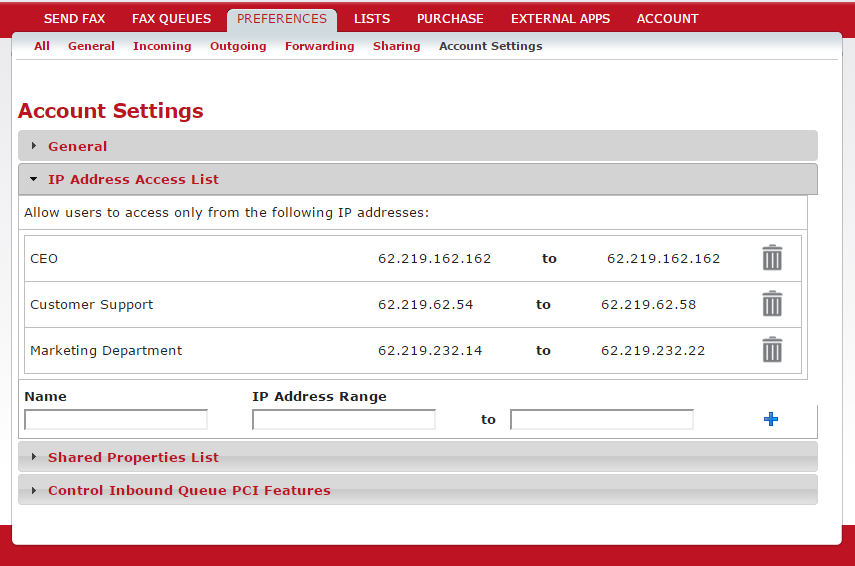This screenshot has height=566, width=855.
Task: Remove the Marketing Department IP range
Action: click(x=772, y=350)
